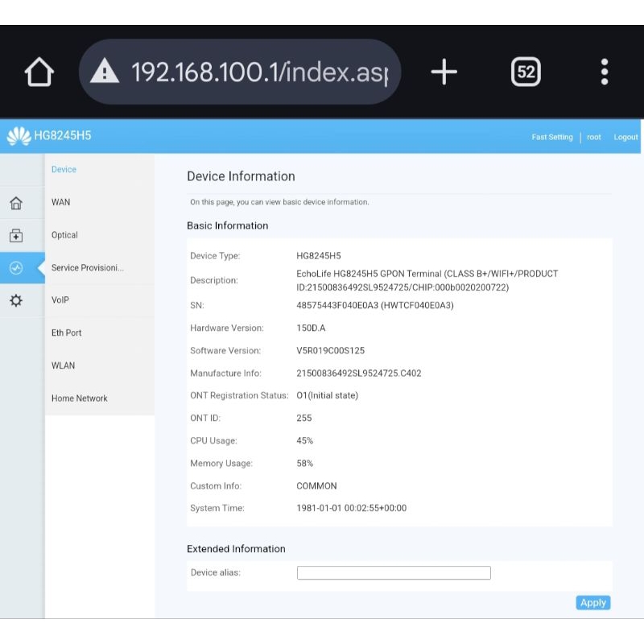
Task: Open the WAN information page
Action: coord(61,202)
